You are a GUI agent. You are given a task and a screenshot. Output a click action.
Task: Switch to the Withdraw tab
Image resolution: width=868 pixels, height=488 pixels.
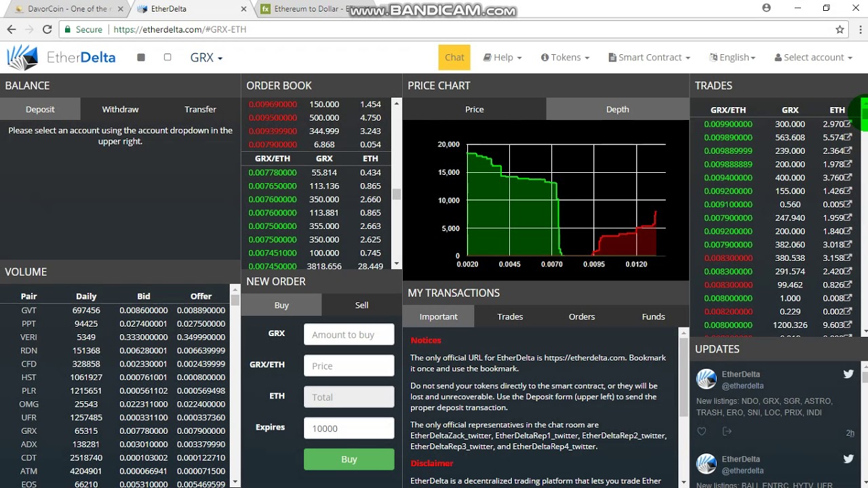(120, 109)
